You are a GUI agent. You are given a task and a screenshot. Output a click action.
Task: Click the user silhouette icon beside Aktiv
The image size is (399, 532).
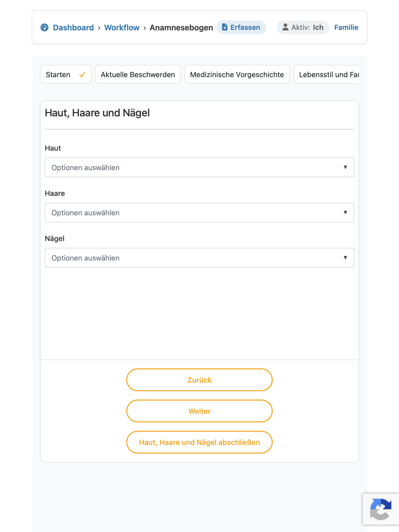click(285, 27)
